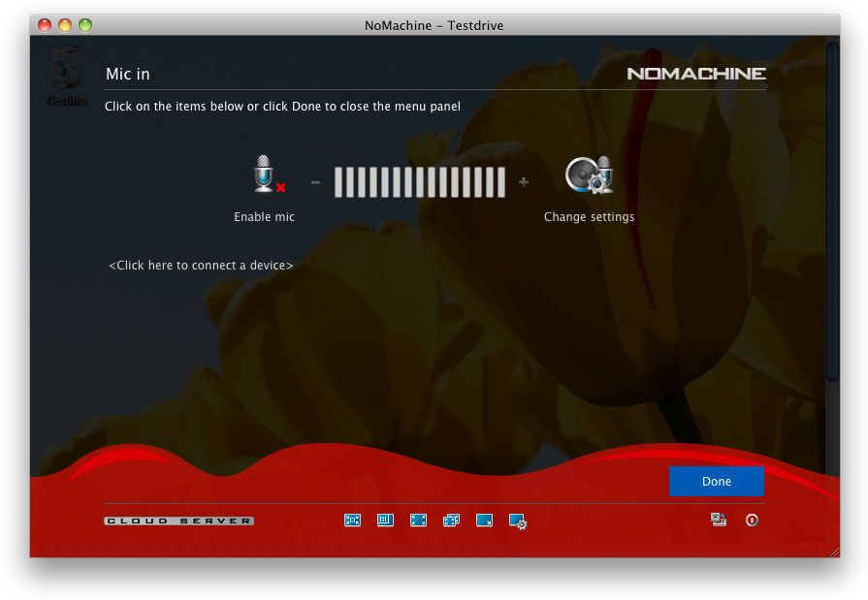Click the red power icon
The image size is (868, 600).
(x=752, y=521)
